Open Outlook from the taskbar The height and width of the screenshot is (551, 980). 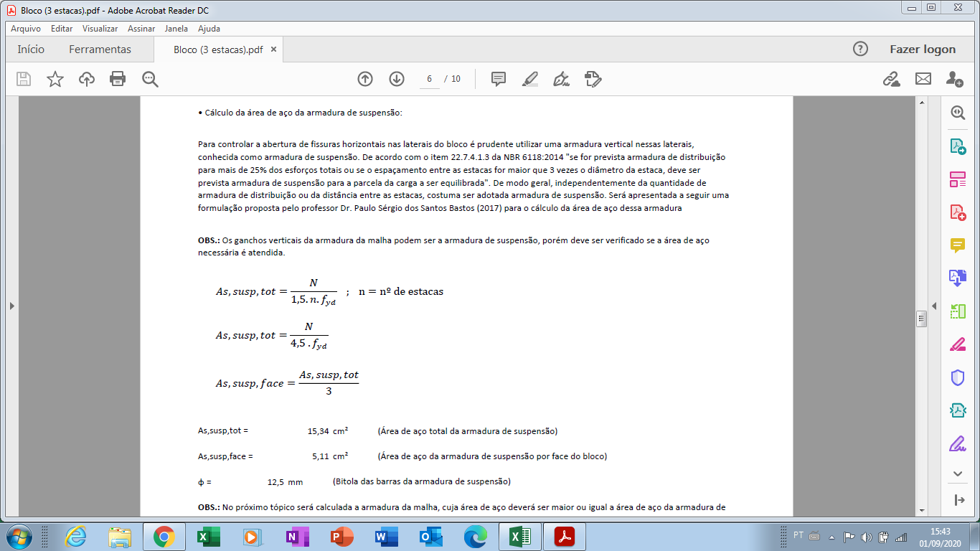tap(430, 537)
